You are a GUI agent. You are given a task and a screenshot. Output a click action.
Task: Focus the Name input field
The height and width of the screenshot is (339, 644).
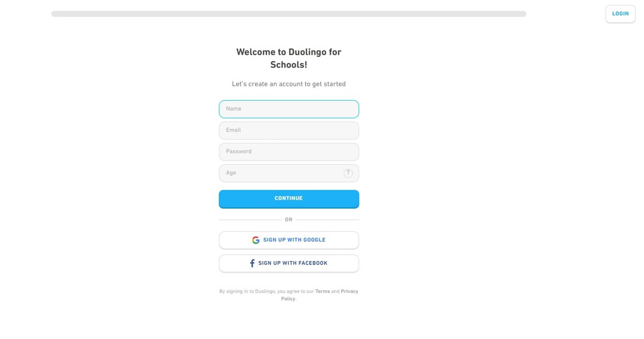click(x=289, y=109)
